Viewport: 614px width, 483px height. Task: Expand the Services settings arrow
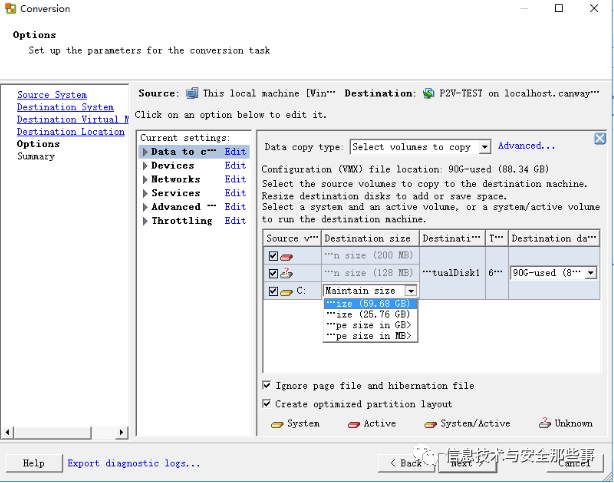(145, 193)
